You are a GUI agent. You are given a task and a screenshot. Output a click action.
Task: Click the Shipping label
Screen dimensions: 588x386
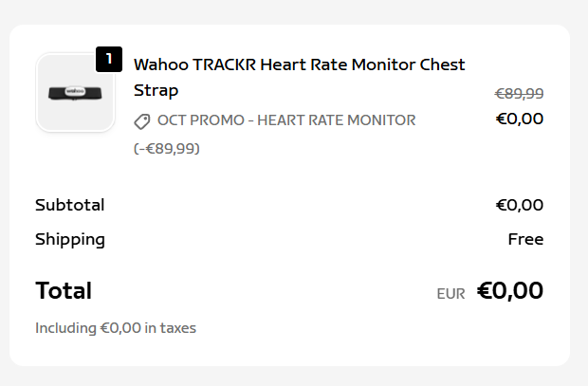coord(70,239)
